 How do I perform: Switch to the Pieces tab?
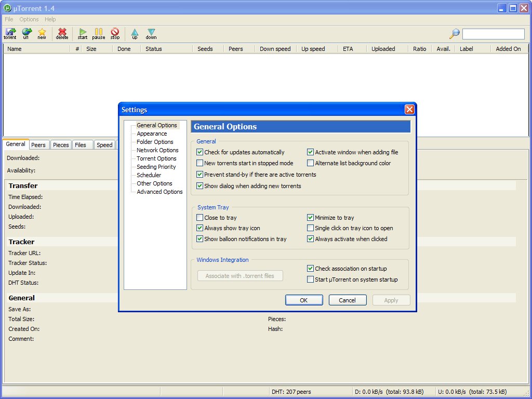tap(61, 145)
